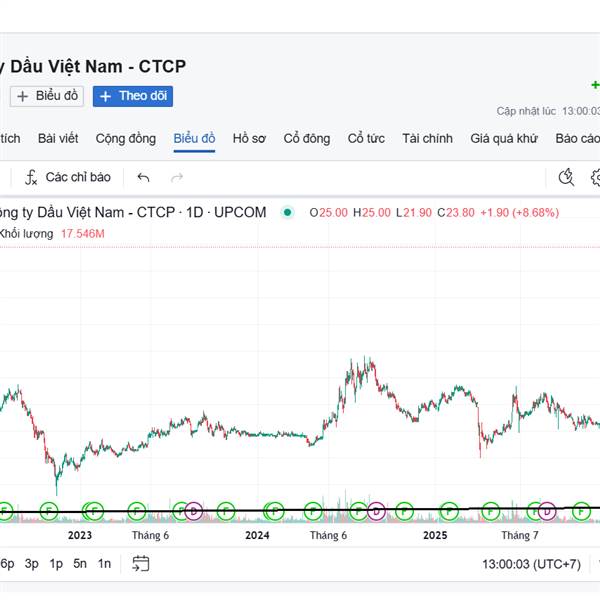Click the green market status dot

click(x=288, y=212)
